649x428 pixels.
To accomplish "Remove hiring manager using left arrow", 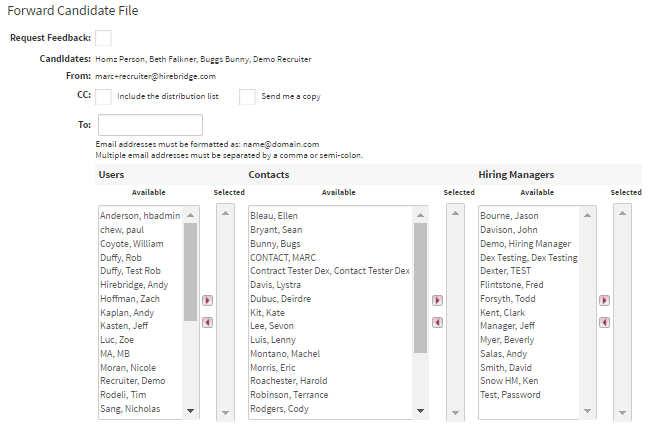I will tap(604, 322).
